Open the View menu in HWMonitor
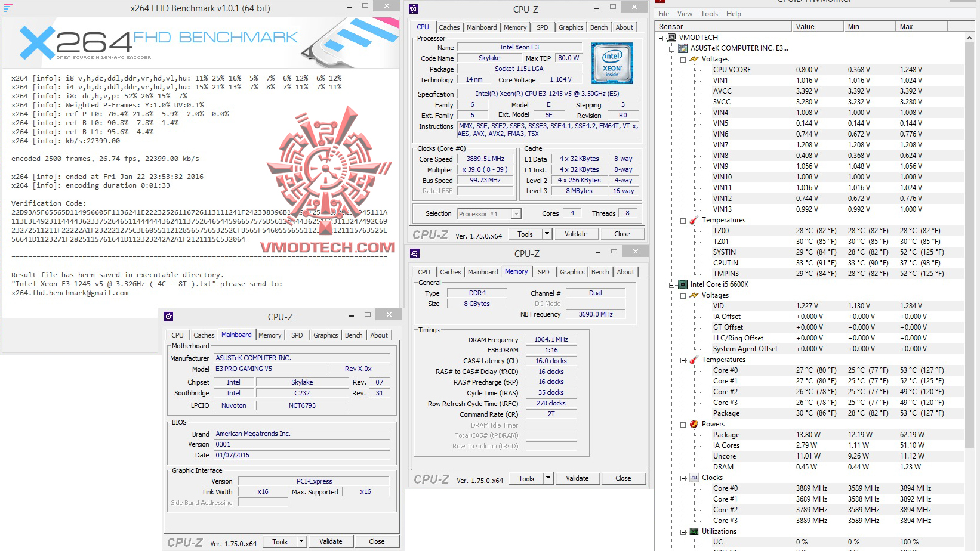980x551 pixels. [x=685, y=13]
